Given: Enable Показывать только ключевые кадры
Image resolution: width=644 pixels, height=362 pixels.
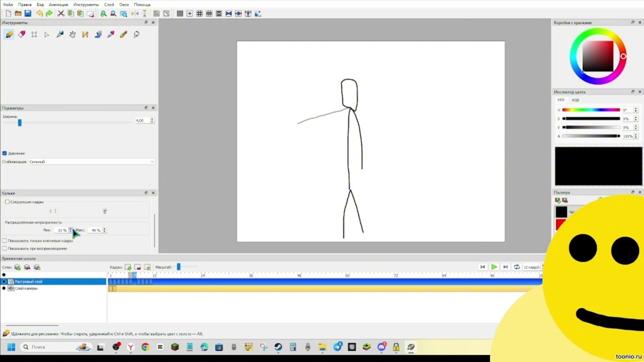Looking at the screenshot, I should click(x=5, y=241).
